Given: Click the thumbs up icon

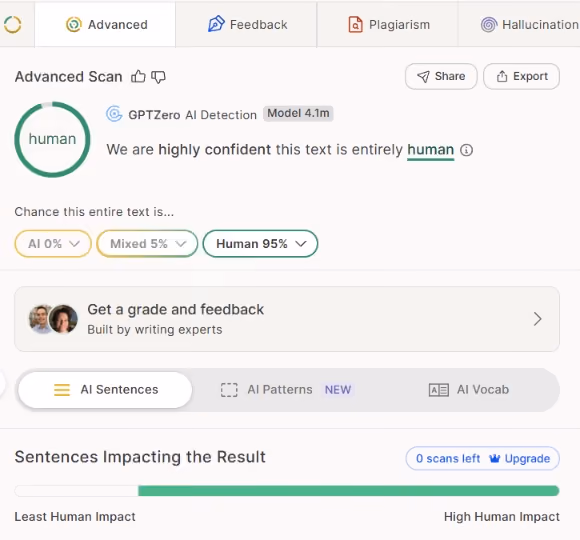Looking at the screenshot, I should tap(138, 77).
